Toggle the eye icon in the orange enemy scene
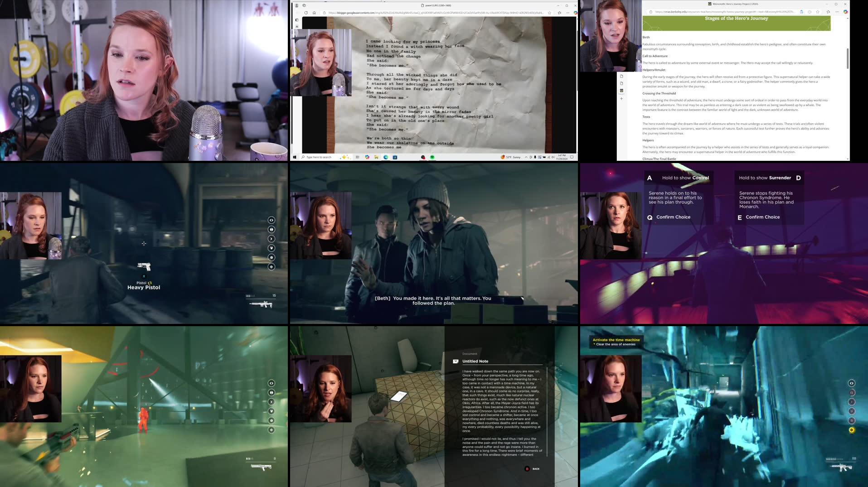Image resolution: width=868 pixels, height=487 pixels. click(272, 383)
